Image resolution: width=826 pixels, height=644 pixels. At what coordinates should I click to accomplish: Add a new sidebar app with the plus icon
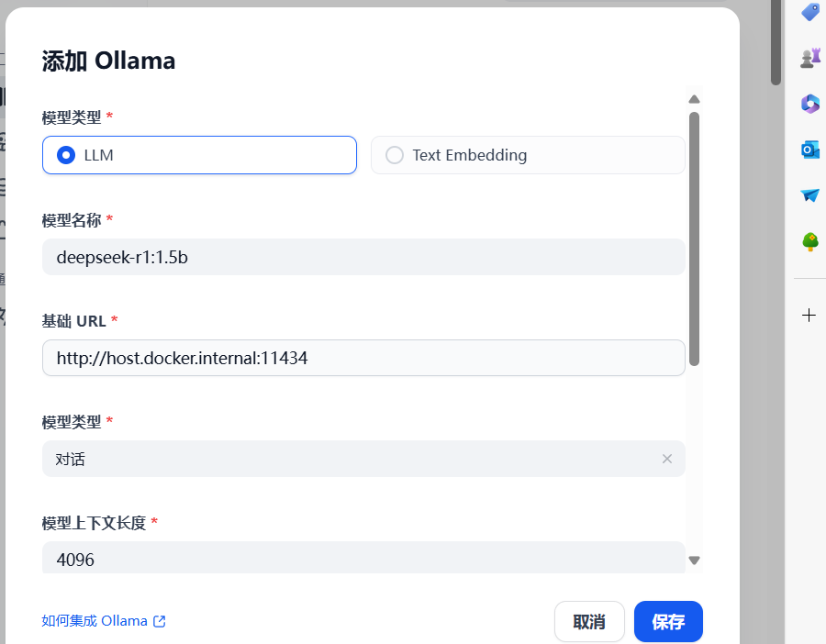tap(809, 315)
